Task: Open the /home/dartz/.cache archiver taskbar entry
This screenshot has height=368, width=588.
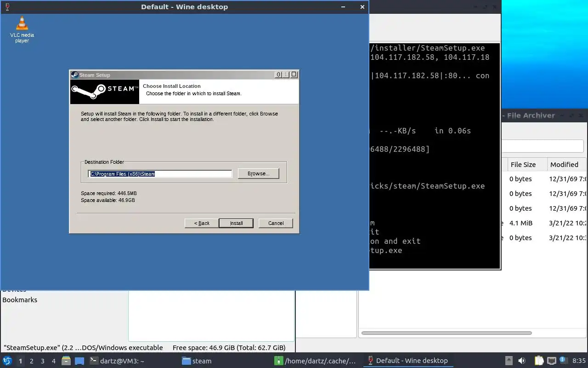Action: point(316,361)
